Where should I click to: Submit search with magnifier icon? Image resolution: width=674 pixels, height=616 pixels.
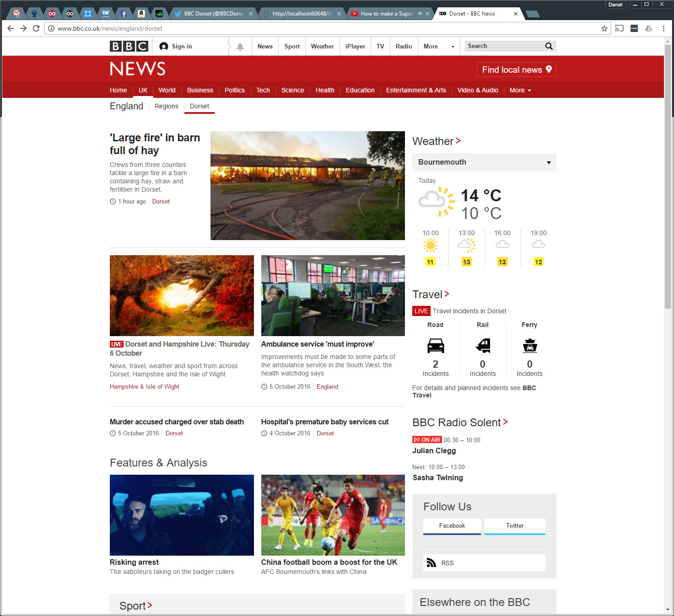549,46
